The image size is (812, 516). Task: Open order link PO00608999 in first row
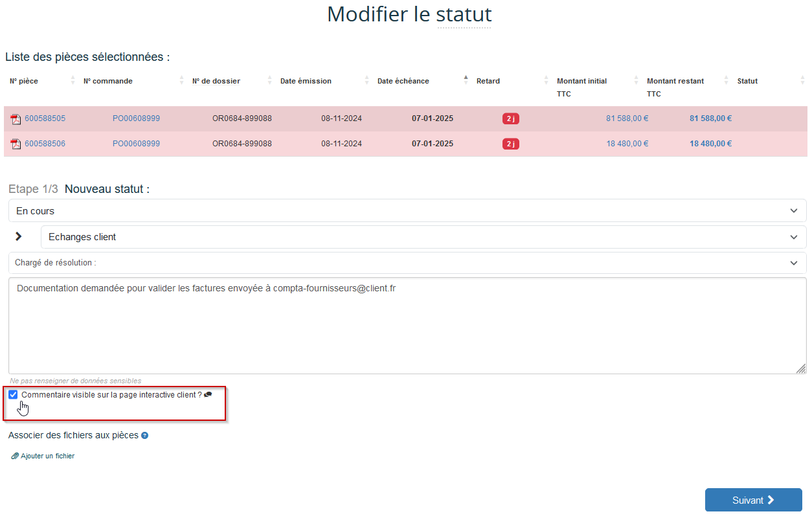pyautogui.click(x=136, y=118)
